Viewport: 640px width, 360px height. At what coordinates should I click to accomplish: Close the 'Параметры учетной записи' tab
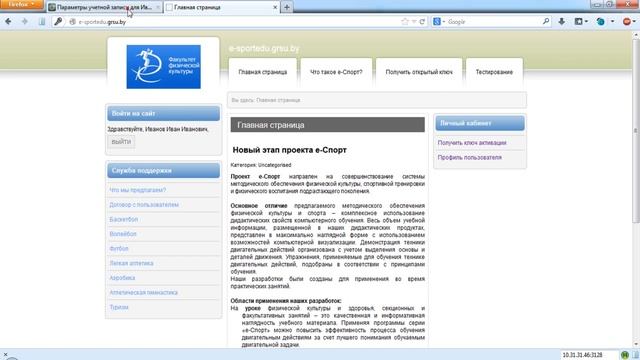(x=158, y=7)
